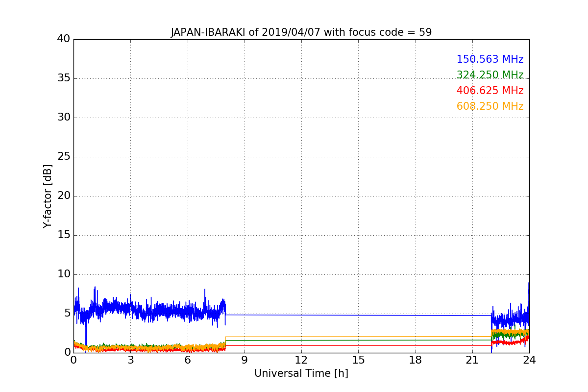Click the Y-factor [dB] axis label
Image resolution: width=588 pixels, height=392 pixels.
pyautogui.click(x=48, y=196)
